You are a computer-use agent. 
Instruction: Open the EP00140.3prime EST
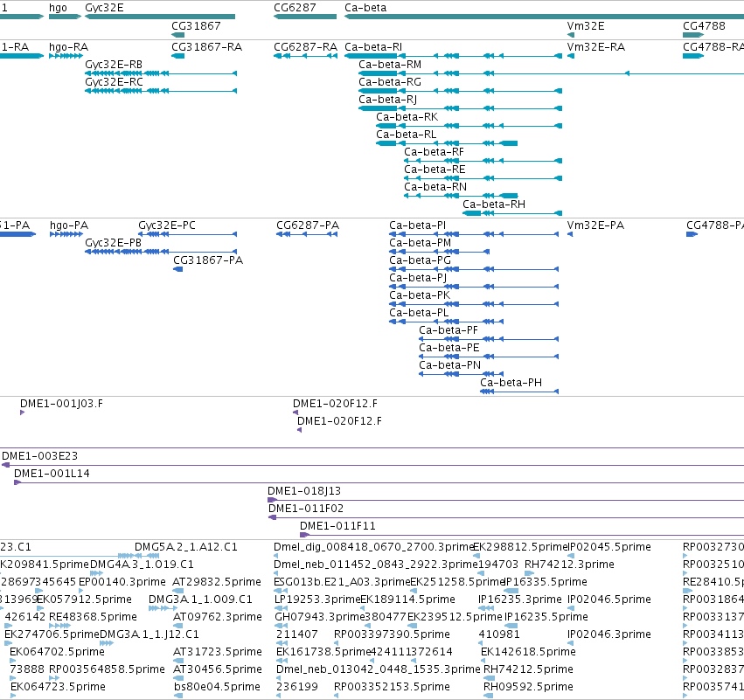coord(122,582)
